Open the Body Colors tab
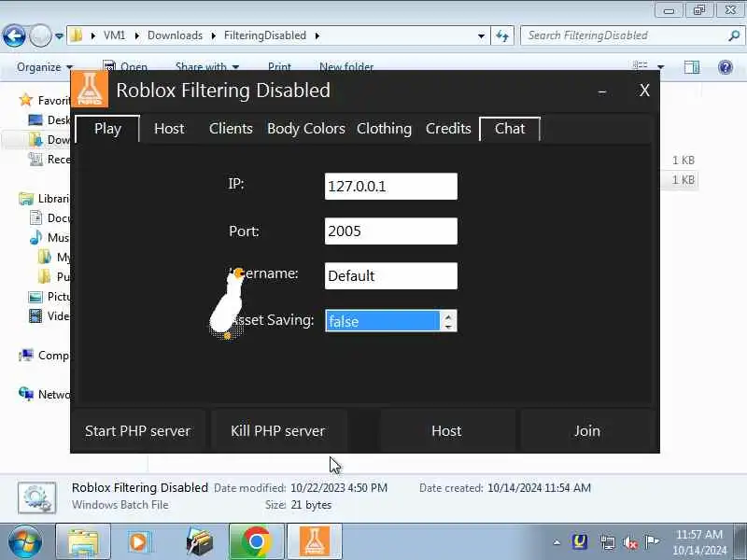The image size is (747, 560). tap(306, 129)
